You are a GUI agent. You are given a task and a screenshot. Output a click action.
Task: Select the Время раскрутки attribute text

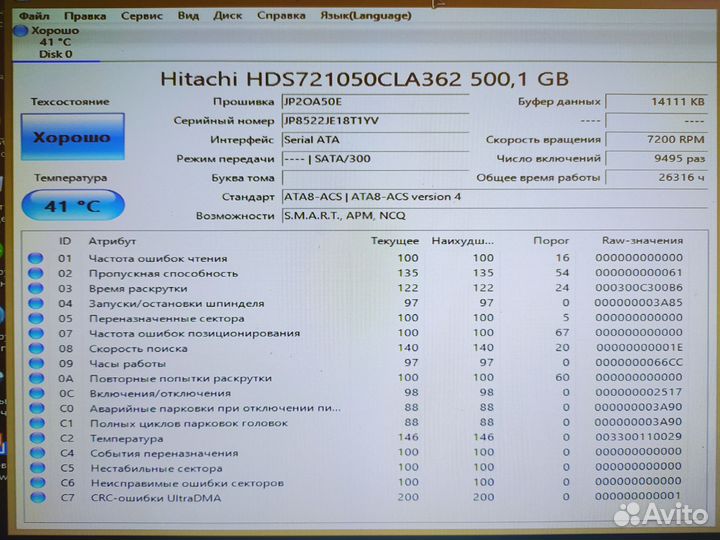tap(138, 289)
